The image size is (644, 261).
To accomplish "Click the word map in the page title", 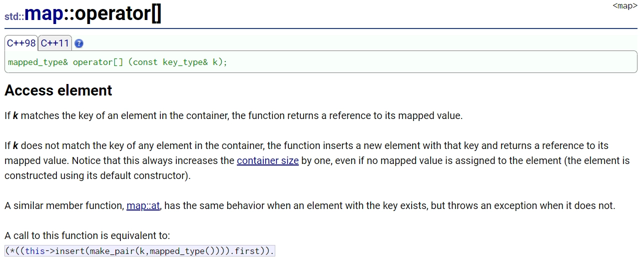I will (44, 13).
